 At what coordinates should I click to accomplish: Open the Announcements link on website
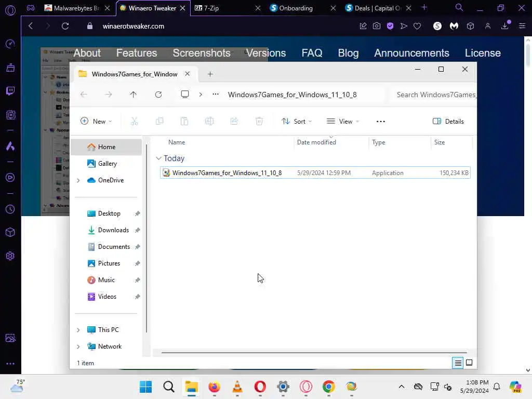coord(411,53)
